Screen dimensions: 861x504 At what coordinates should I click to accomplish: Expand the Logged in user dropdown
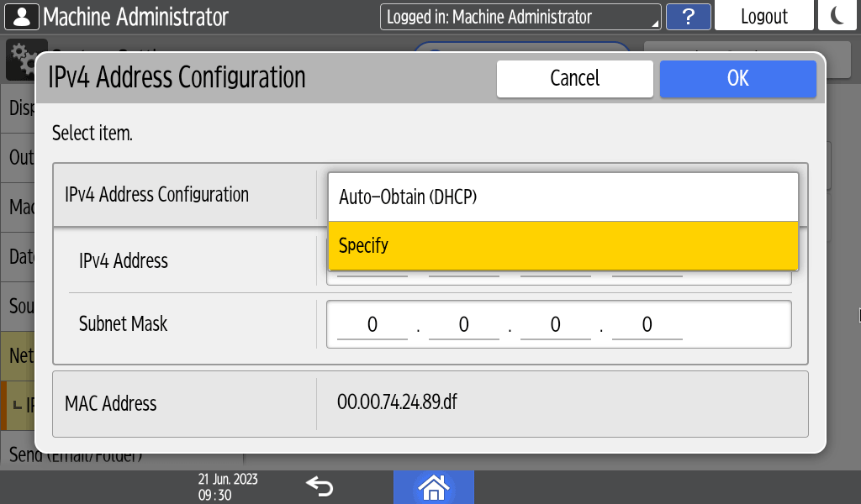[x=520, y=17]
